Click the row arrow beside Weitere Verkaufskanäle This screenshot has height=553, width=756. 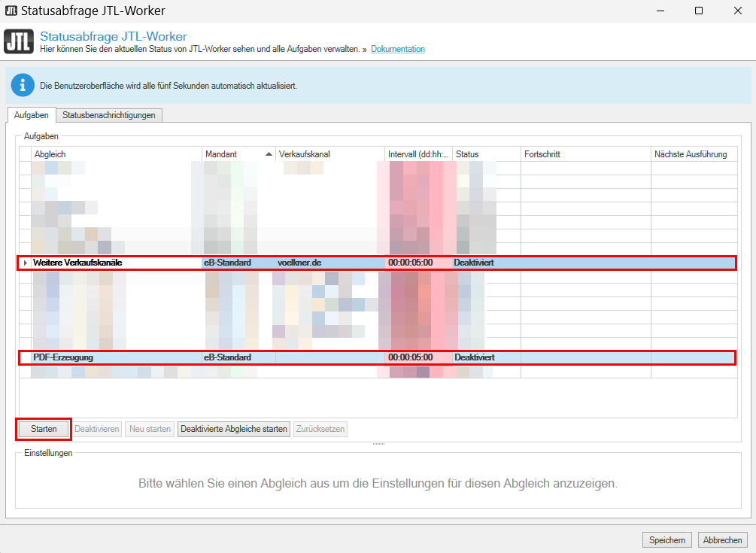click(25, 263)
